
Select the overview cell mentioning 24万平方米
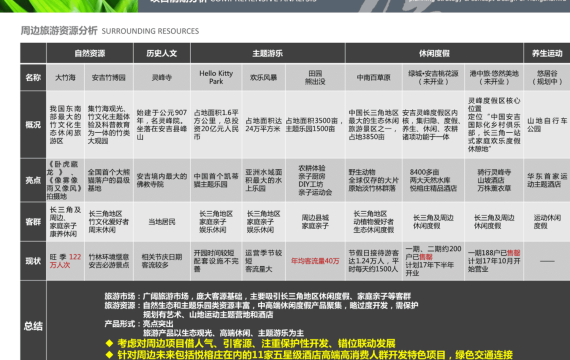pos(264,124)
